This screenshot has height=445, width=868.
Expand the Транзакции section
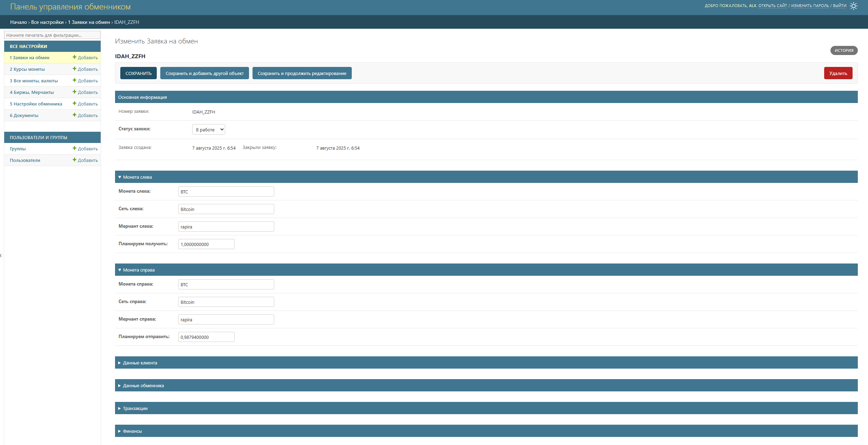tap(135, 408)
